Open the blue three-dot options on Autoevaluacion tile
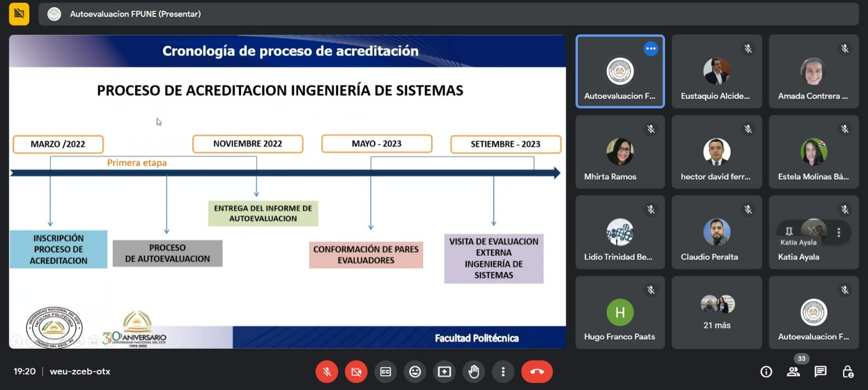This screenshot has height=390, width=868. point(650,49)
